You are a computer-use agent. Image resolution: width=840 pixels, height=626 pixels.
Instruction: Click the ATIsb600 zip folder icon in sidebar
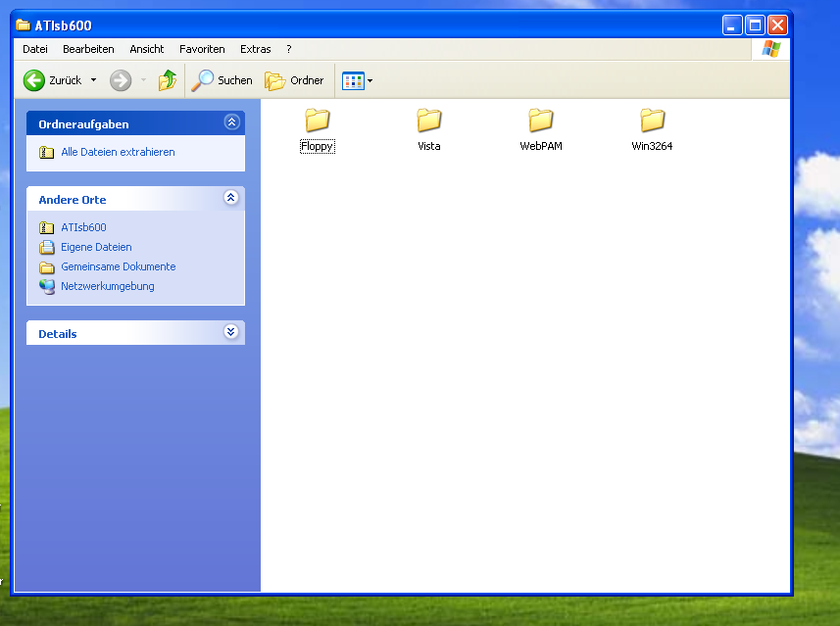pos(47,228)
